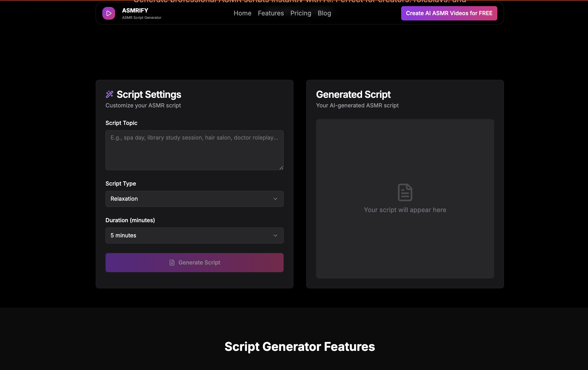This screenshot has height=370, width=588.
Task: Click Create AI ASMR Videos for FREE
Action: pos(449,13)
